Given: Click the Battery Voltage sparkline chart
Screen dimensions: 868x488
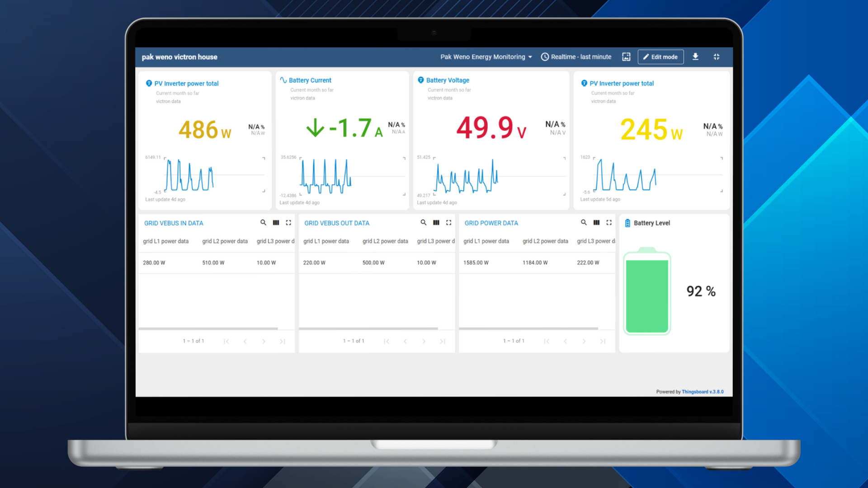Looking at the screenshot, I should point(500,176).
